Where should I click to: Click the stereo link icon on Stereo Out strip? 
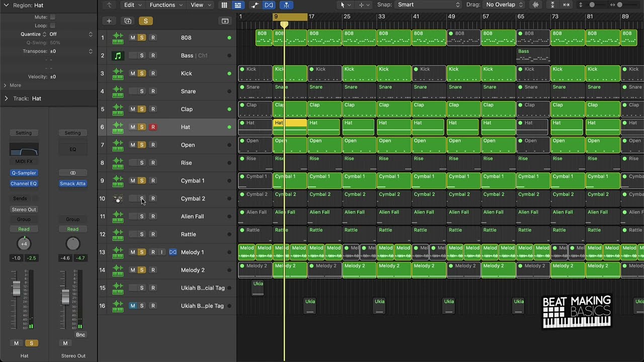tap(73, 173)
